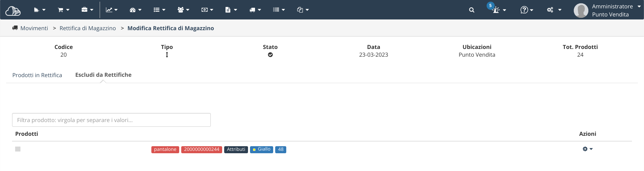Screen dimensions: 644x171
Task: Click the Stato check circle icon
Action: [x=270, y=55]
